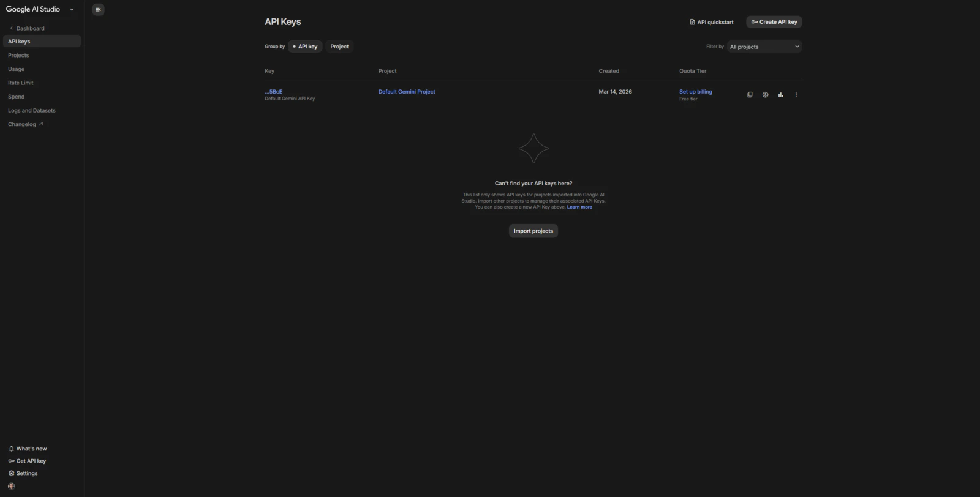Open billing icon for Default Gemini key
Viewport: 980px width, 497px height.
tap(765, 95)
